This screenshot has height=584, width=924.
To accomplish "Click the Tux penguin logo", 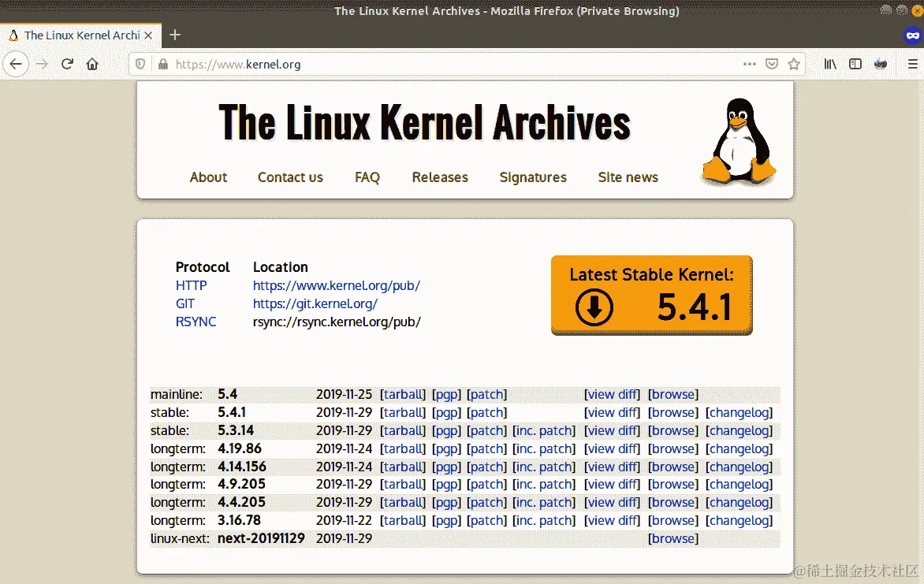I will point(739,140).
